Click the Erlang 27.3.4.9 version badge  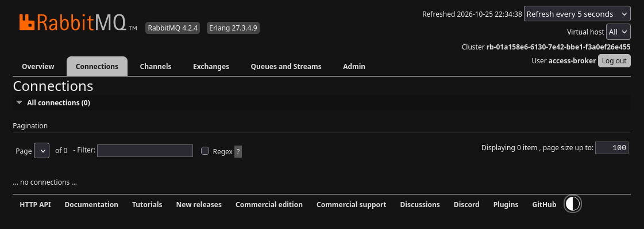pos(233,28)
